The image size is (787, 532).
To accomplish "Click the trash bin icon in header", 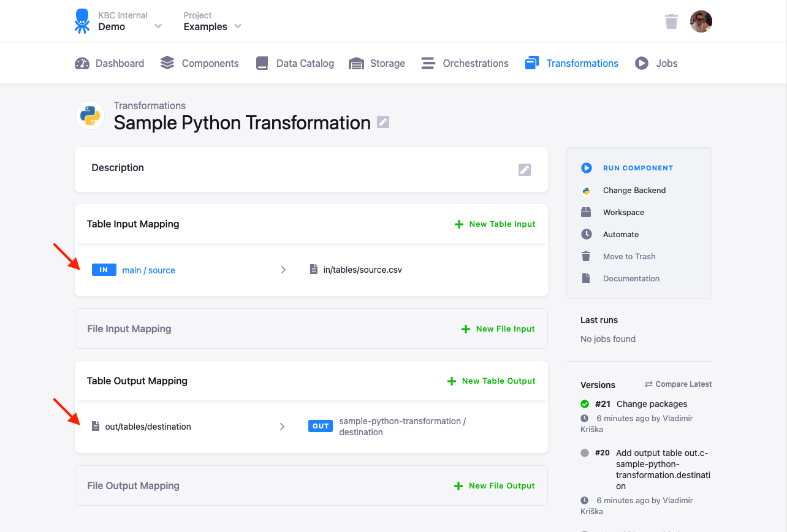I will pos(671,21).
